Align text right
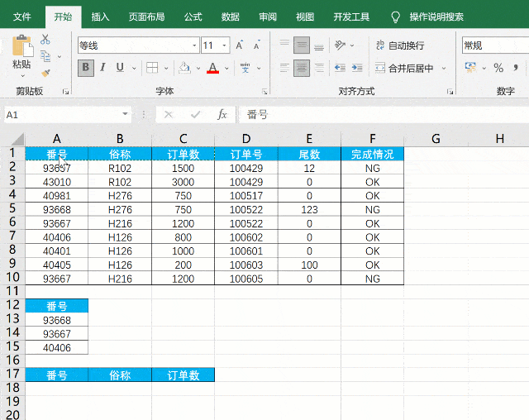This screenshot has width=529, height=420. click(x=319, y=68)
